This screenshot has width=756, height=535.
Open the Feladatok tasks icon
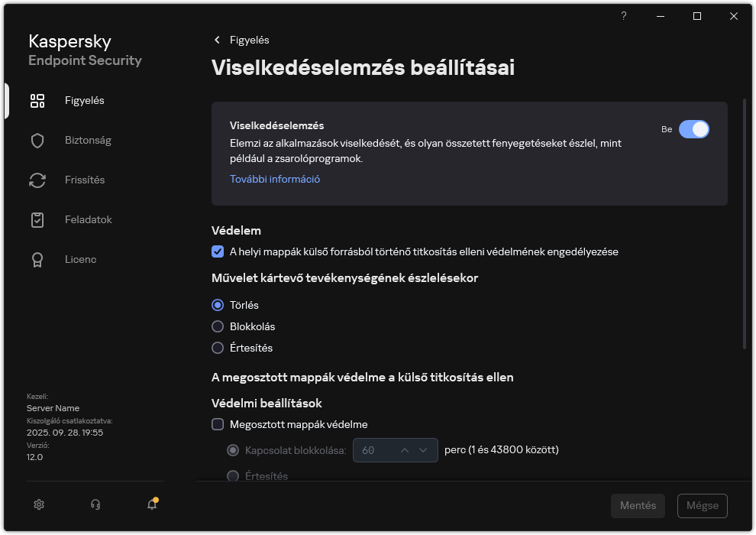(37, 219)
